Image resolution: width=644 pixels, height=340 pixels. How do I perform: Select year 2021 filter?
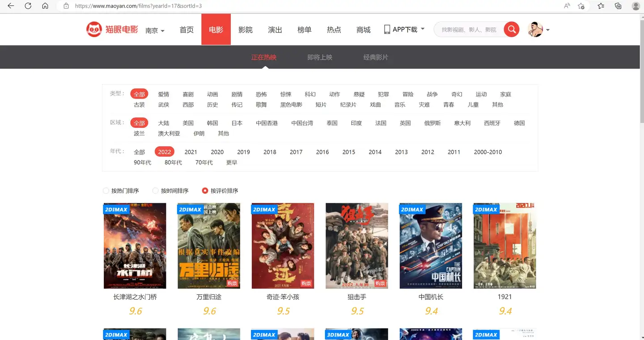point(191,152)
